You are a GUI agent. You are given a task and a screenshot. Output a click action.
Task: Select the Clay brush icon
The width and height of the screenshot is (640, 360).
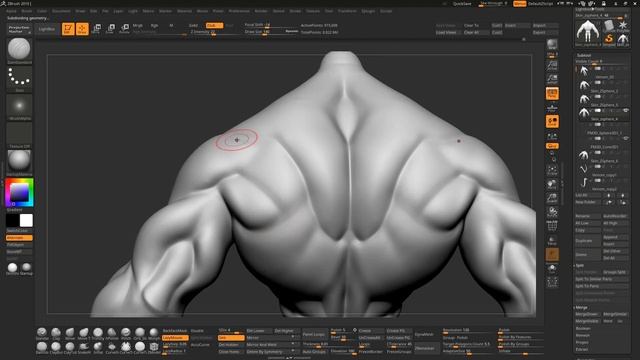point(56,333)
